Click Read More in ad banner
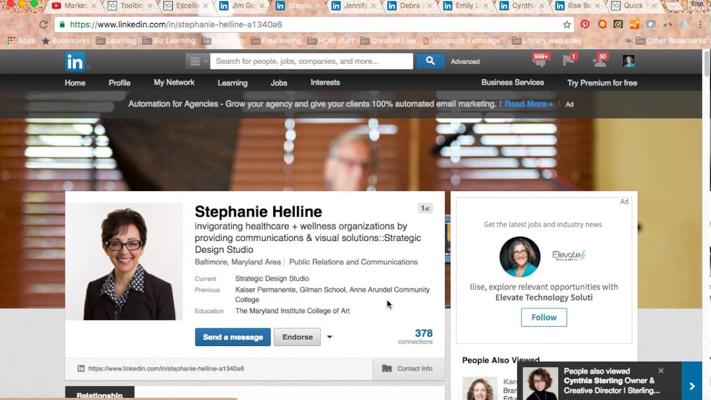The width and height of the screenshot is (711, 400). coord(528,104)
